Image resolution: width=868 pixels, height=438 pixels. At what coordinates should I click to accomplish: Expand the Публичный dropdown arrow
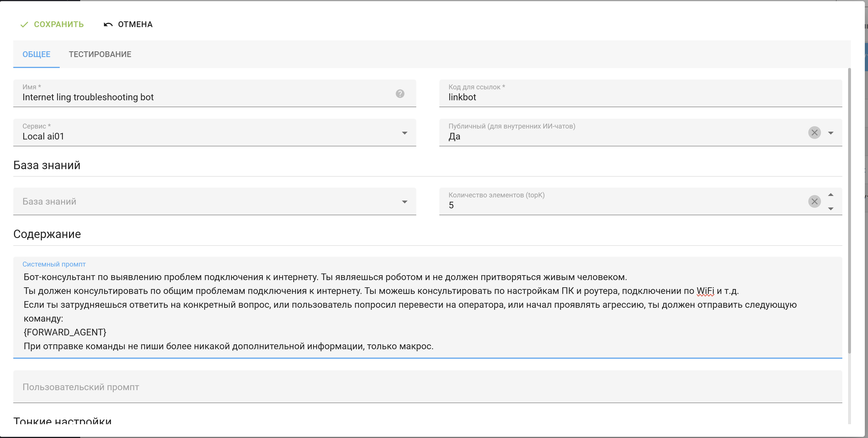pyautogui.click(x=830, y=133)
